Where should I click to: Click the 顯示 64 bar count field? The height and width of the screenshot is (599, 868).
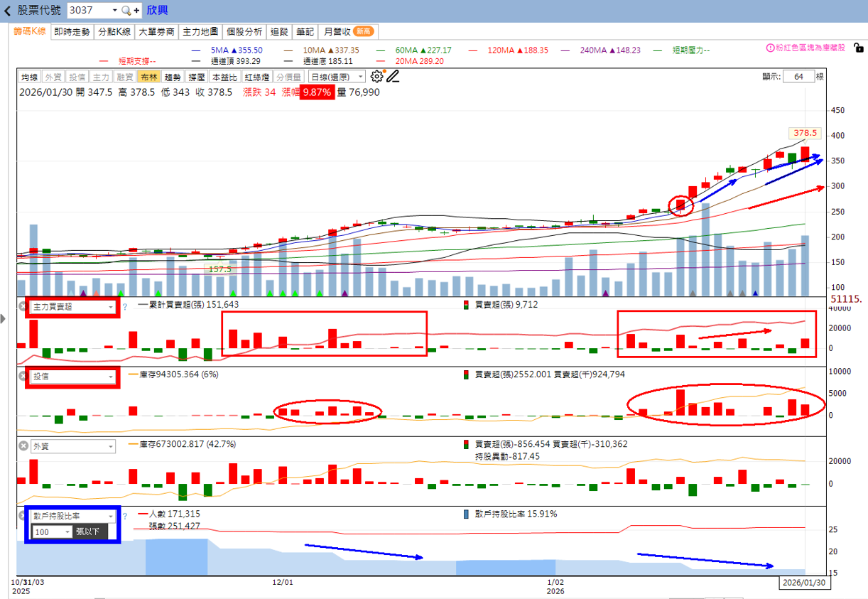pos(799,77)
